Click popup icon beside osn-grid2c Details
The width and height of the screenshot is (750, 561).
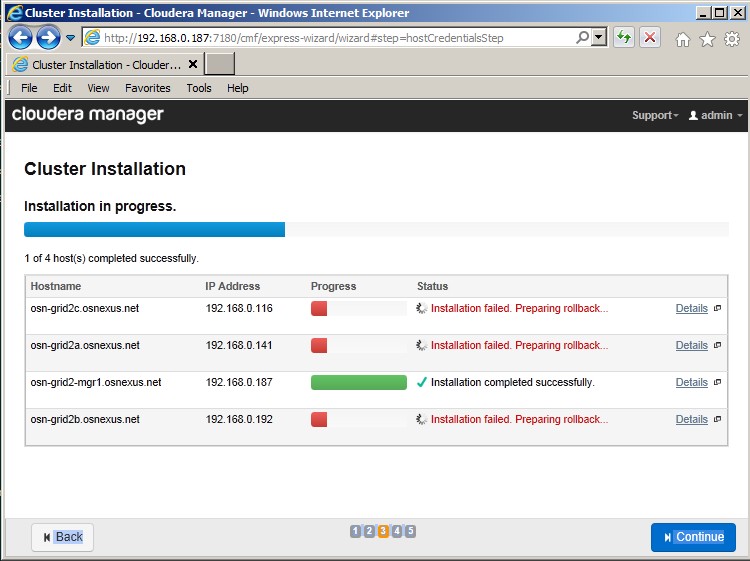(717, 308)
